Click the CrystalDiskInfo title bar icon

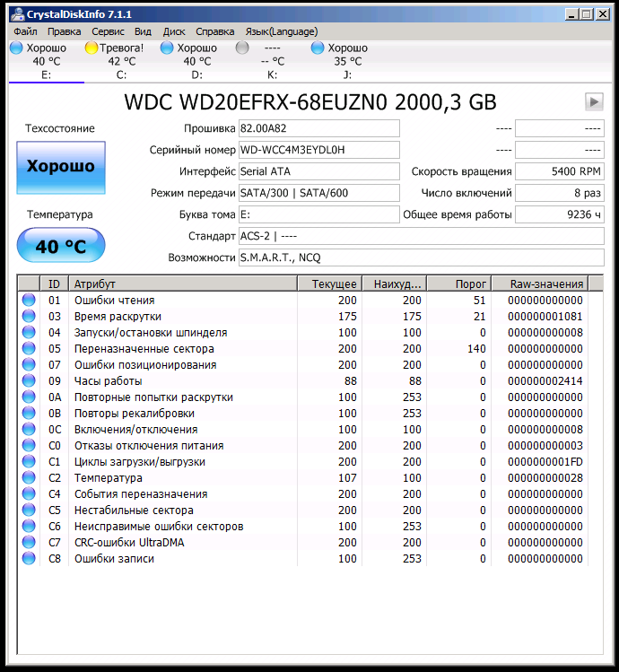18,14
